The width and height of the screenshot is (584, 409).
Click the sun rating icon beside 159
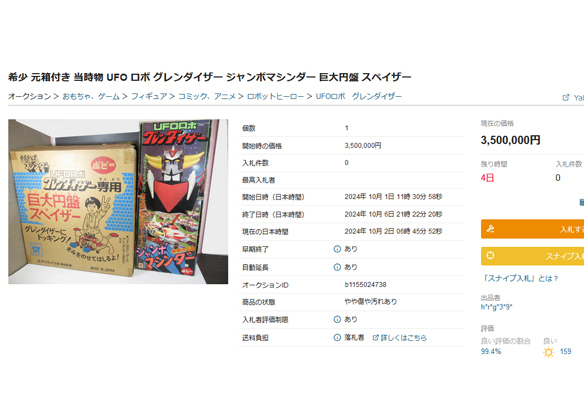click(x=548, y=352)
